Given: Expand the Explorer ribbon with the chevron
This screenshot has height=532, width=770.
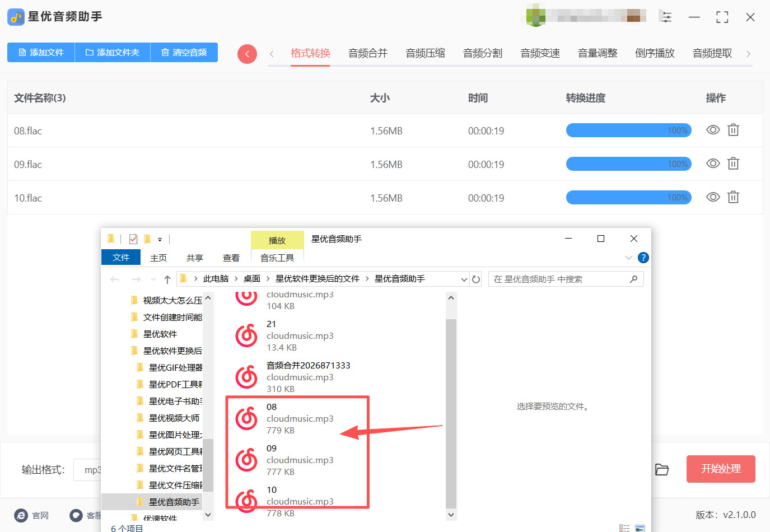Looking at the screenshot, I should coord(628,258).
